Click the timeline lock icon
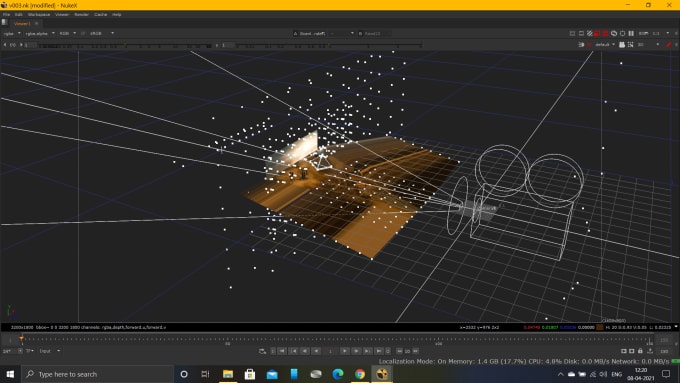680x383 pixels. pos(640,351)
